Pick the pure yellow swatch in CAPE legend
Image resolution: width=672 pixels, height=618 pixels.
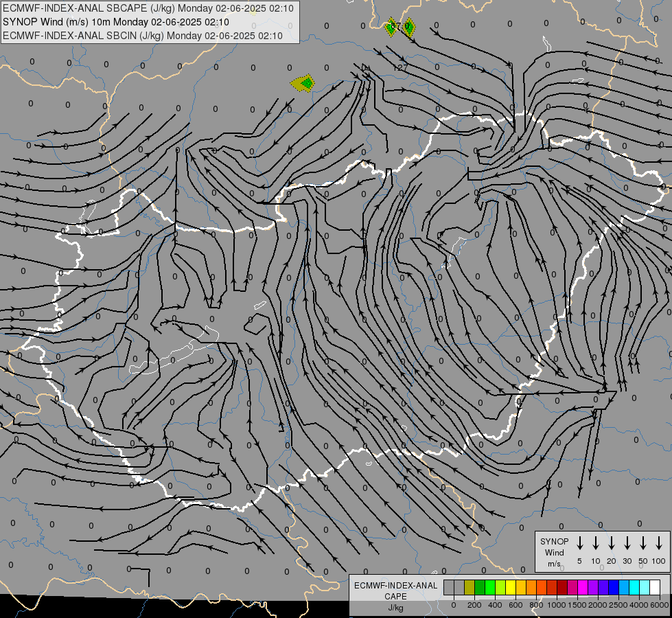(x=511, y=587)
